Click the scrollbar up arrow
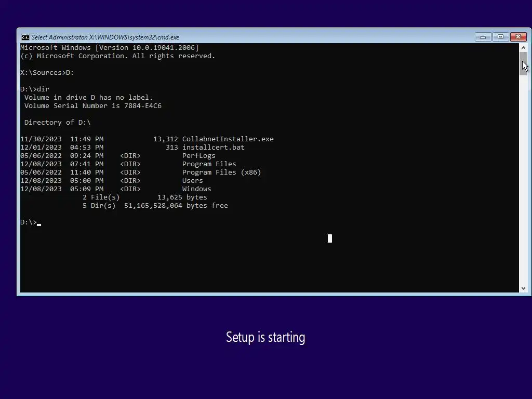532x399 pixels. click(523, 48)
